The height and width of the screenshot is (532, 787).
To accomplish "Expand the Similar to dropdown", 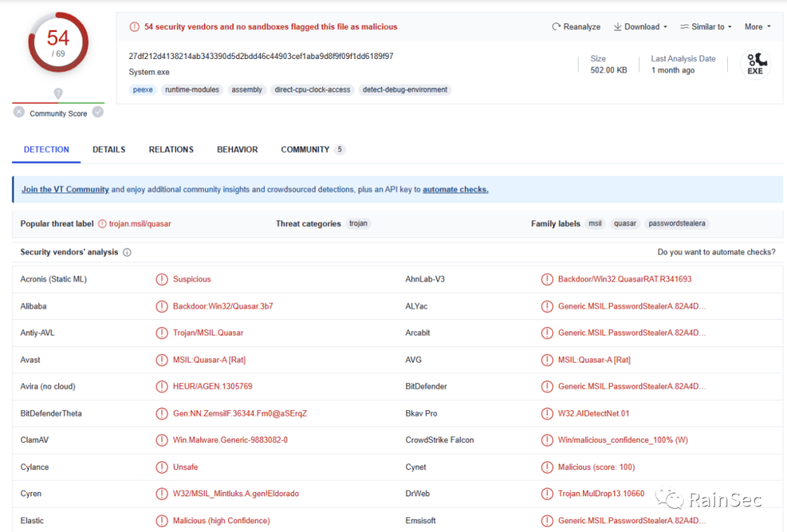I will point(705,26).
